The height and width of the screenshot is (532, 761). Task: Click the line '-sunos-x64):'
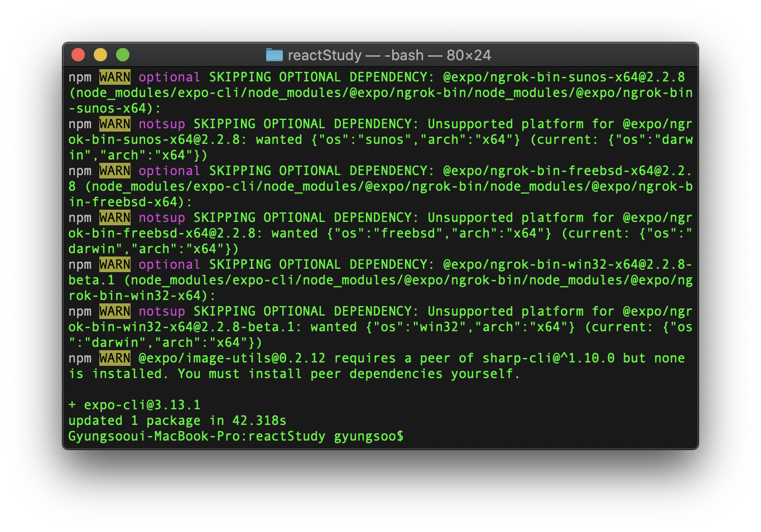[x=115, y=108]
